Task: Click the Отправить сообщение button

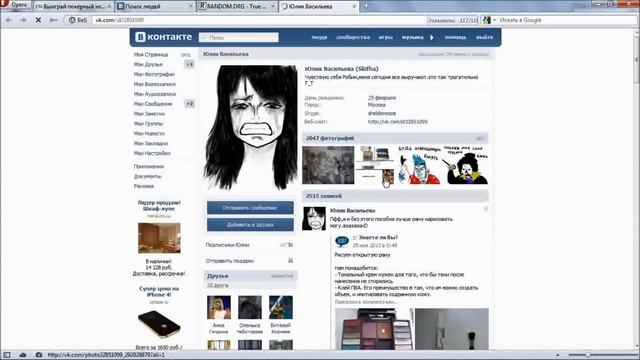Action: pyautogui.click(x=250, y=208)
